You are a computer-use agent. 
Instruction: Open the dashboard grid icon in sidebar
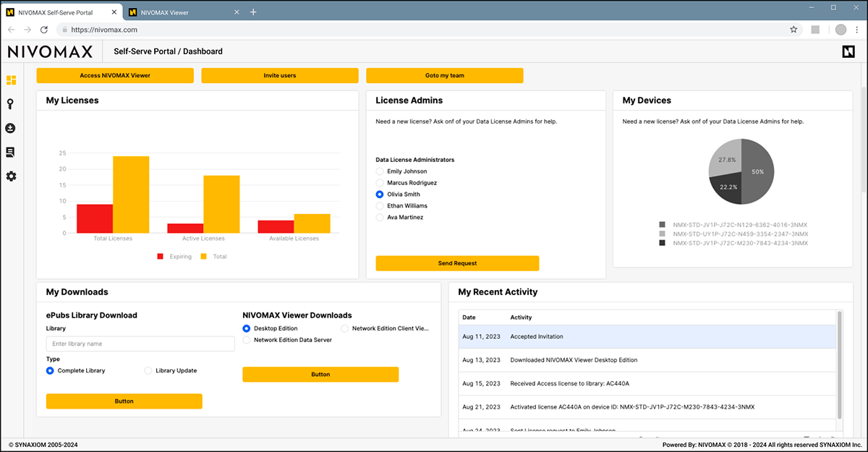coord(11,80)
